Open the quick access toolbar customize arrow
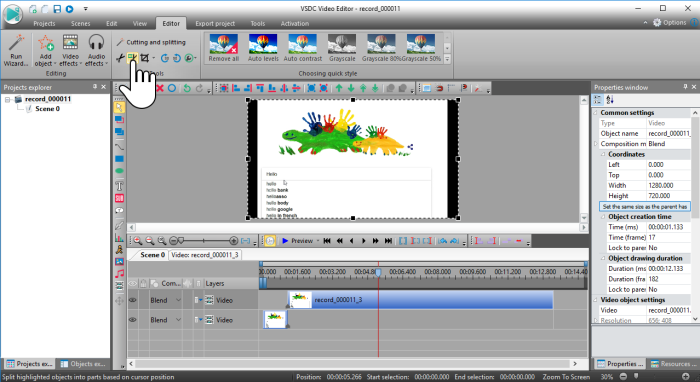The width and height of the screenshot is (700, 382). [85, 8]
